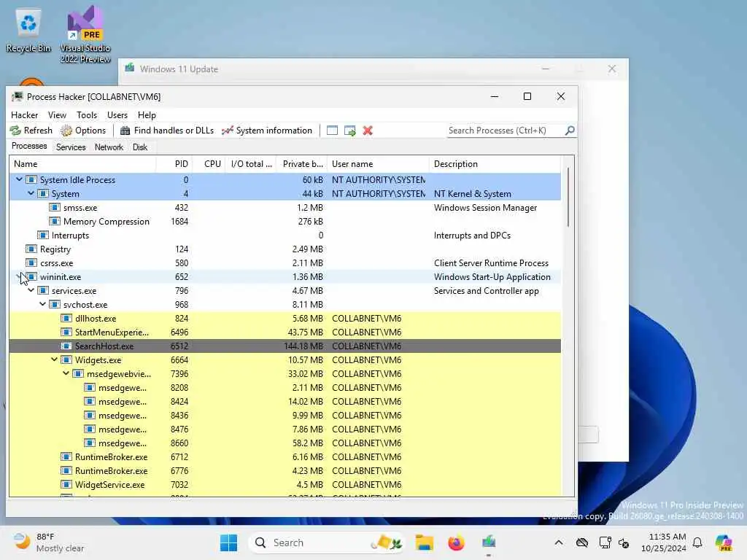This screenshot has height=560, width=747.
Task: Collapse the svchost.exe tree node
Action: [43, 304]
